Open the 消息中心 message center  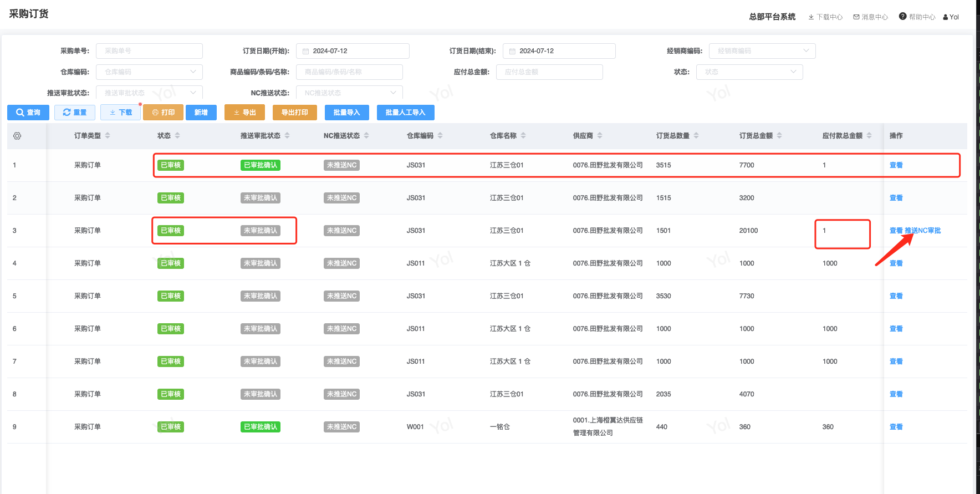click(x=871, y=17)
